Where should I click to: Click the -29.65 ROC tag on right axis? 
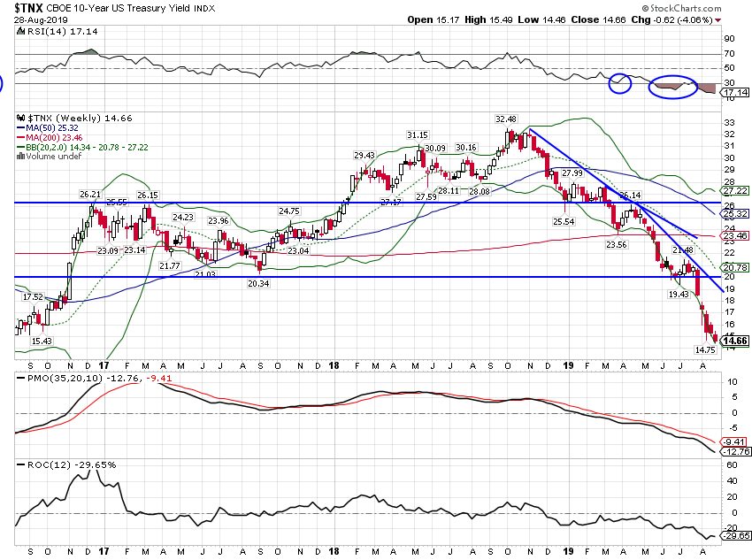736,535
